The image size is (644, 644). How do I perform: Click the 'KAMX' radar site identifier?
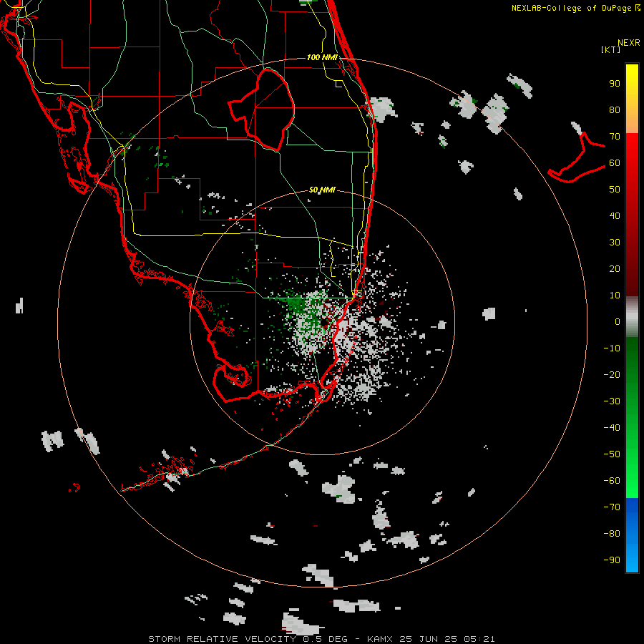point(380,639)
